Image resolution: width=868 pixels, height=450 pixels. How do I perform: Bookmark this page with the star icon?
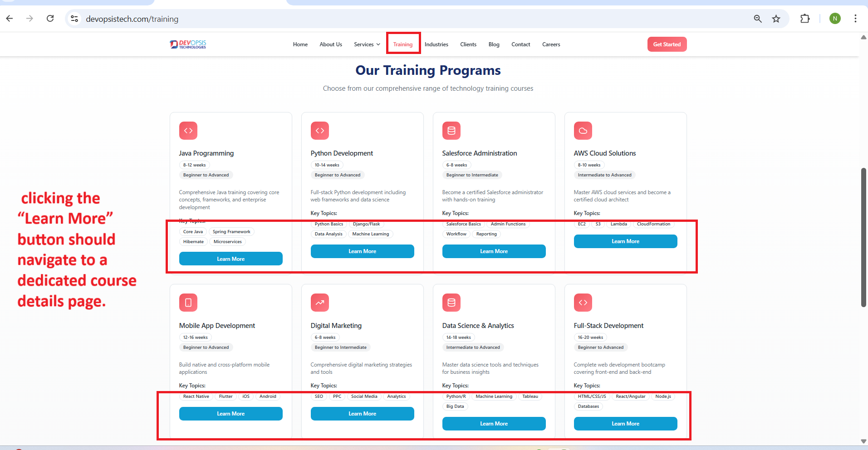coord(776,19)
